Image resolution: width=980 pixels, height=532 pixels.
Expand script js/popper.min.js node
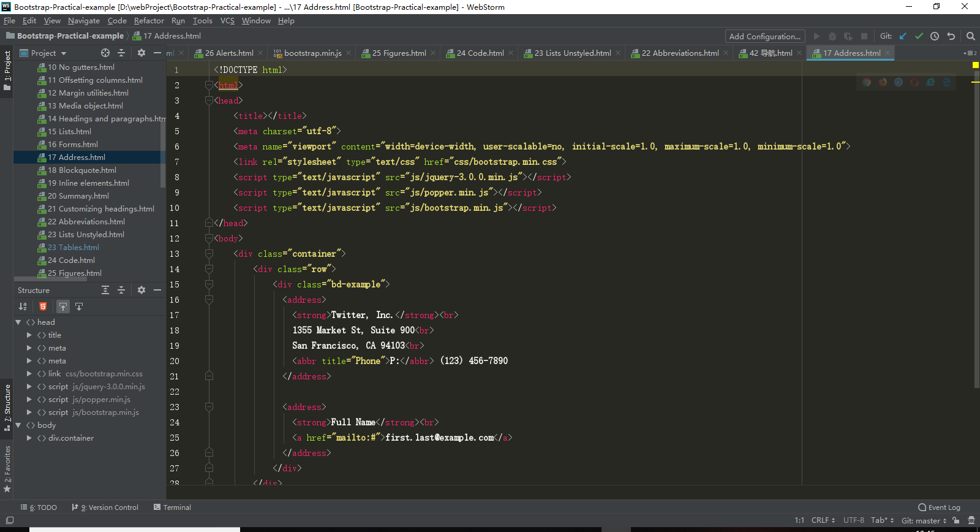[29, 400]
